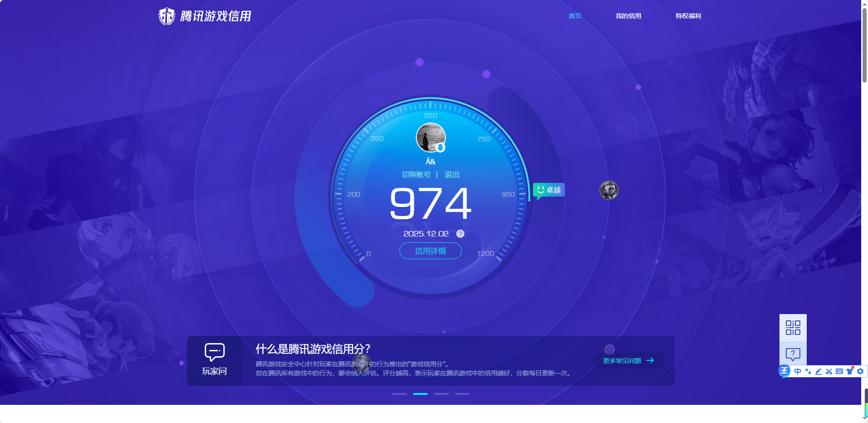Open 更多常见问题 link with arrow
The height and width of the screenshot is (423, 868).
[628, 361]
